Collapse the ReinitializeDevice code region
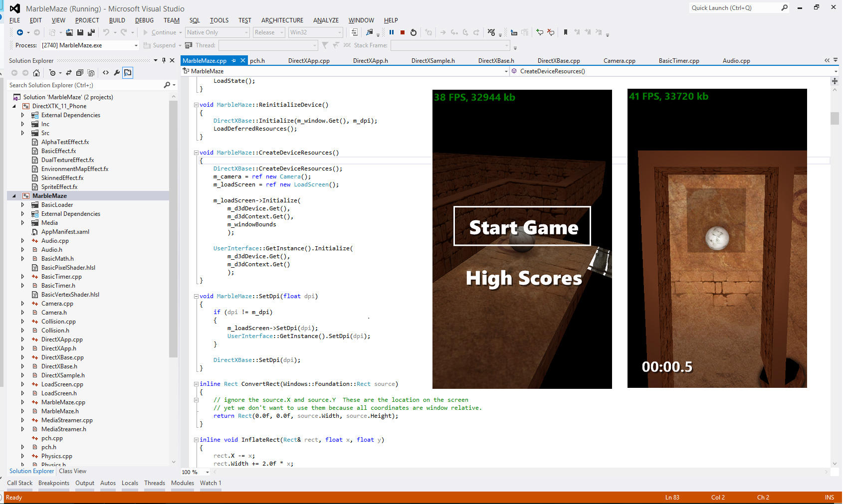Viewport: 843px width, 504px height. [196, 105]
